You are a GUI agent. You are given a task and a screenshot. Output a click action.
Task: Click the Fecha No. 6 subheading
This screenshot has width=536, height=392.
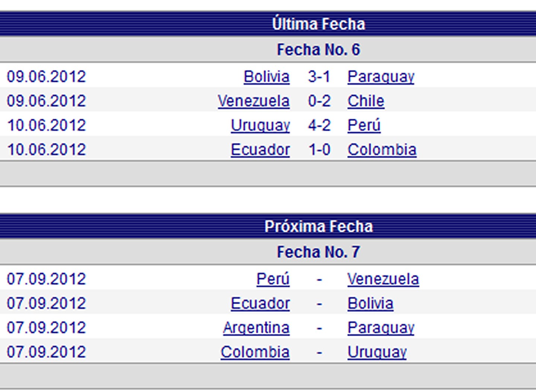[318, 50]
